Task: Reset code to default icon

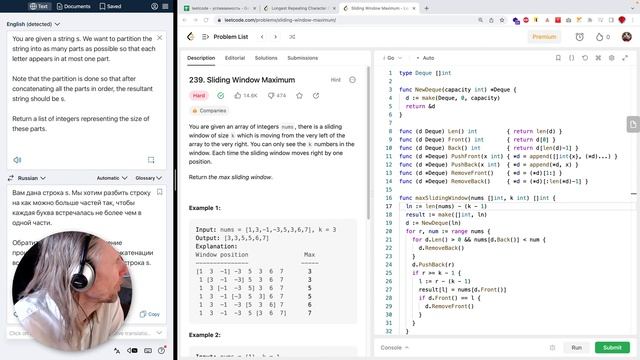Action: [x=585, y=58]
